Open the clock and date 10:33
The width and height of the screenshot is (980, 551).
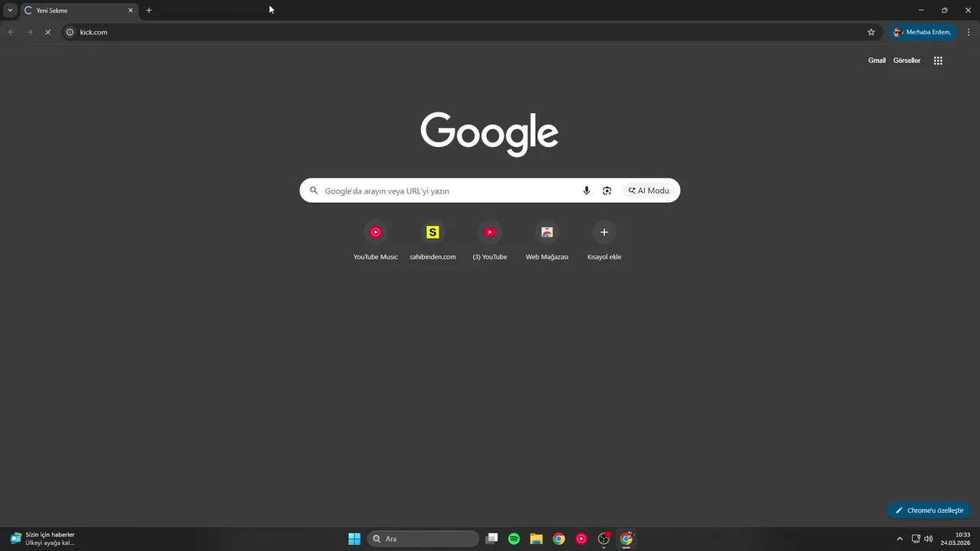coord(957,539)
